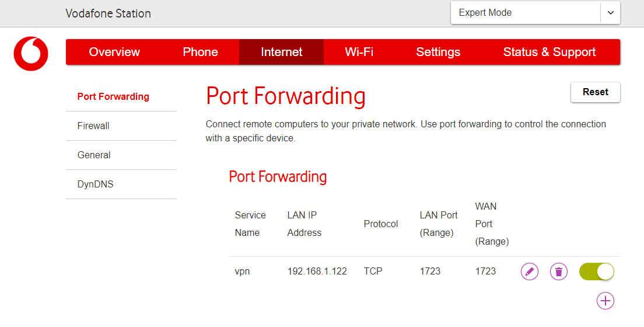Switch to the Phone tab
This screenshot has width=644, height=327.
(x=200, y=52)
